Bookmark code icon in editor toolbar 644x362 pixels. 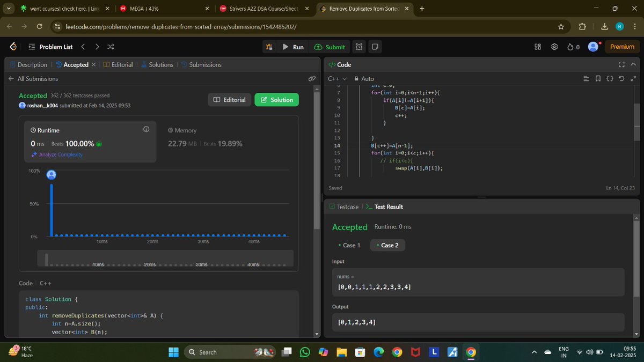[598, 78]
